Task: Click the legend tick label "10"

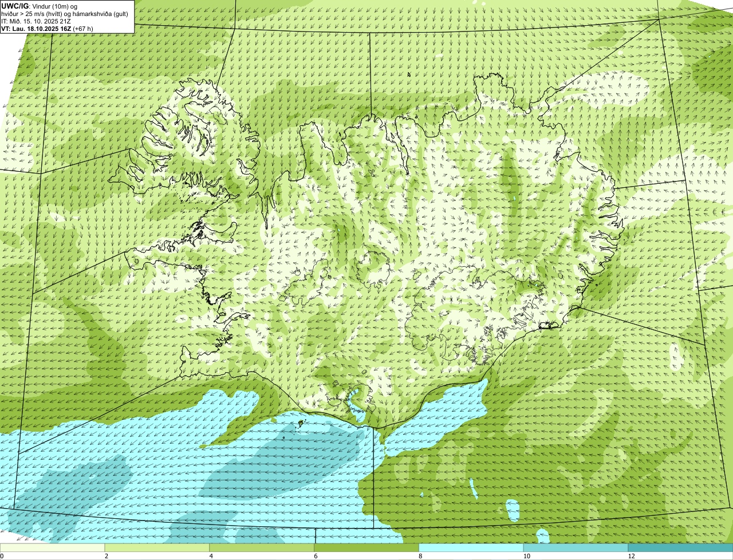Action: pos(526,556)
